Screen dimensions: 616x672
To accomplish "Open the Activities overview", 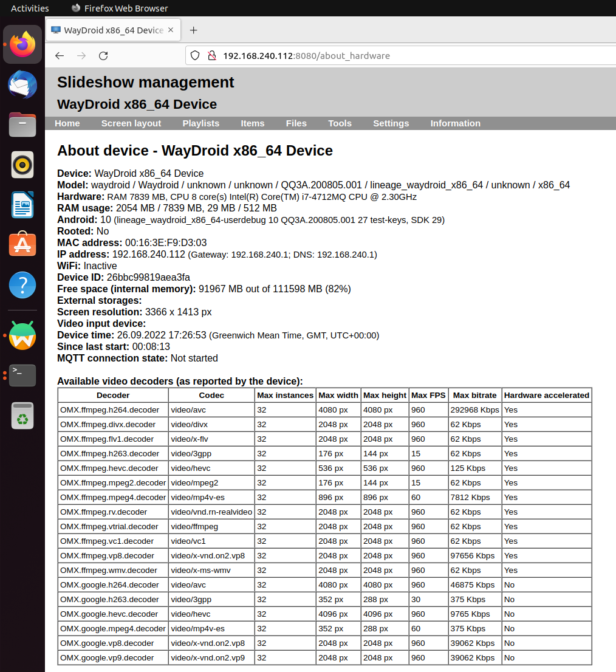I will (30, 9).
